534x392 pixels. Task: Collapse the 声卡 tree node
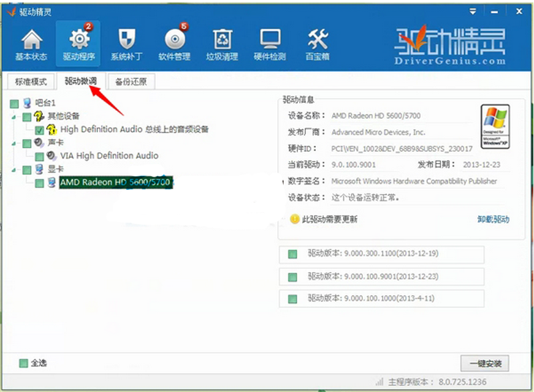tap(14, 143)
